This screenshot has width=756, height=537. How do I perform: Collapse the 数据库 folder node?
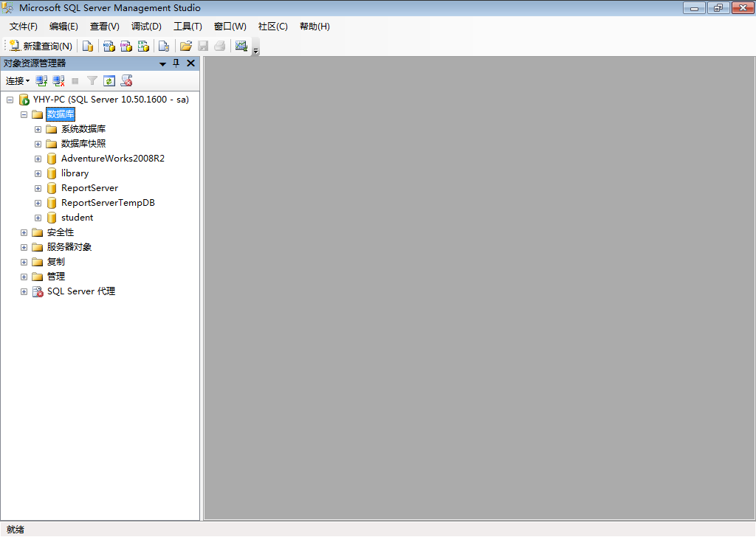coord(24,114)
